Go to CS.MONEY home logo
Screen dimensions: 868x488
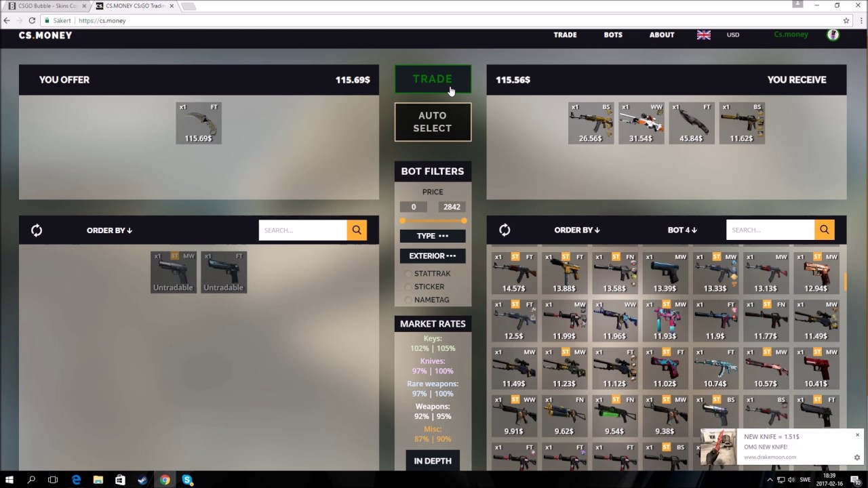[45, 35]
